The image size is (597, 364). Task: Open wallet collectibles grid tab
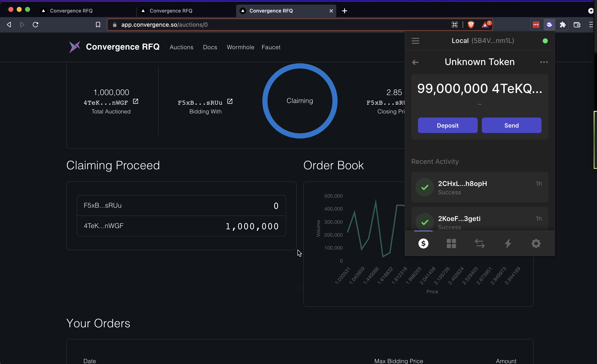tap(451, 243)
